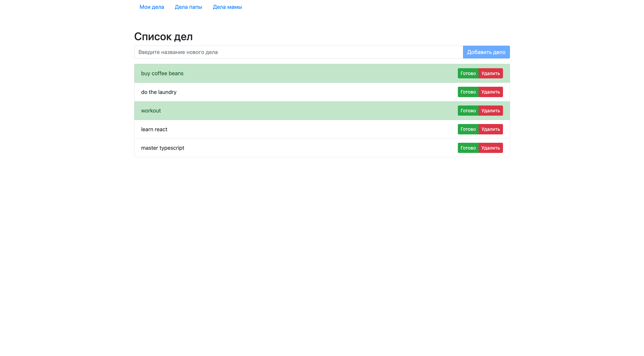Select the workout task text

[x=151, y=111]
